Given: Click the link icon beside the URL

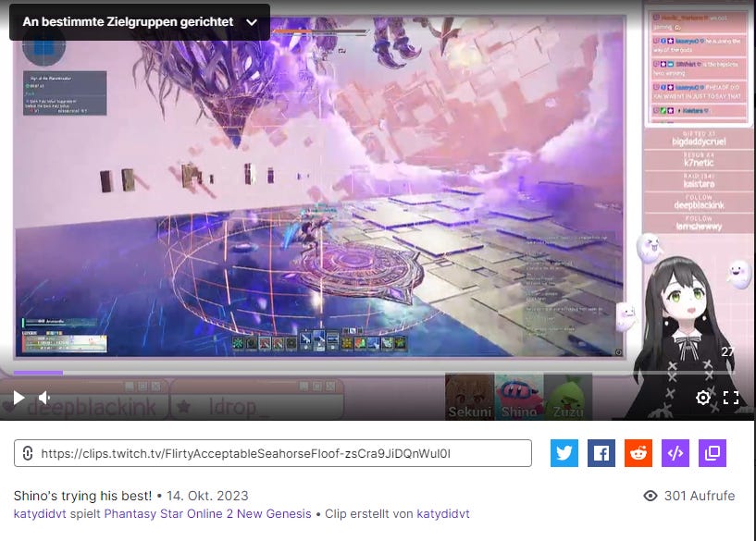Looking at the screenshot, I should [28, 453].
